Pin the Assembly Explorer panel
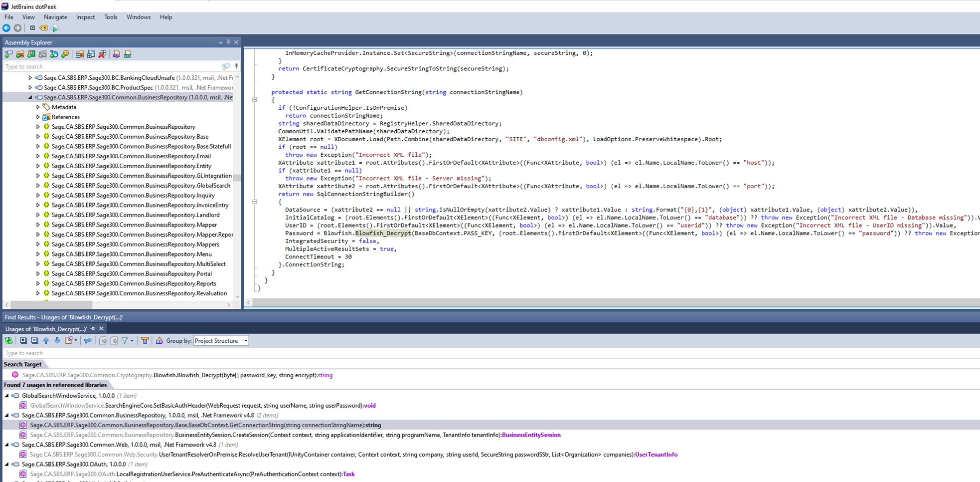Viewport: 980px width, 482px height. [x=228, y=42]
